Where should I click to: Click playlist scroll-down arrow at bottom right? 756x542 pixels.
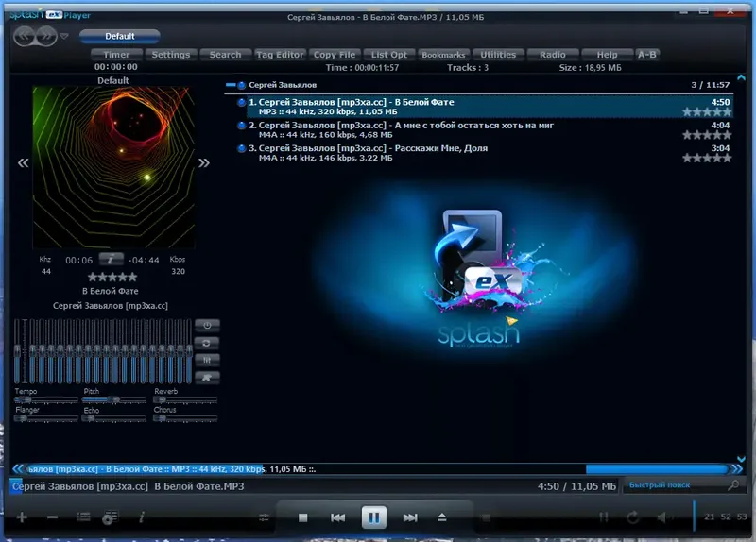(x=741, y=459)
